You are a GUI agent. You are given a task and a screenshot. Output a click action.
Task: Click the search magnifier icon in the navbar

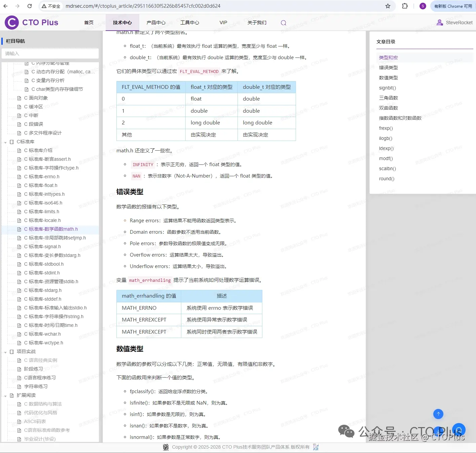tap(283, 23)
